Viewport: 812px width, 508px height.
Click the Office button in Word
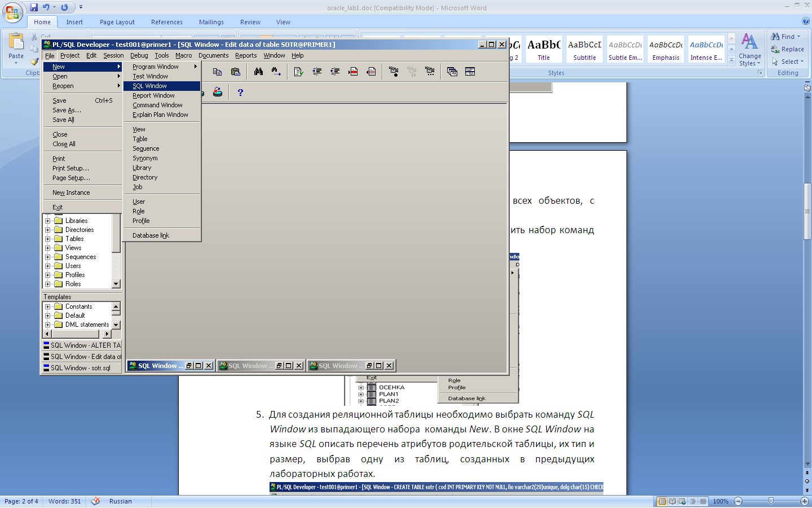click(x=12, y=12)
